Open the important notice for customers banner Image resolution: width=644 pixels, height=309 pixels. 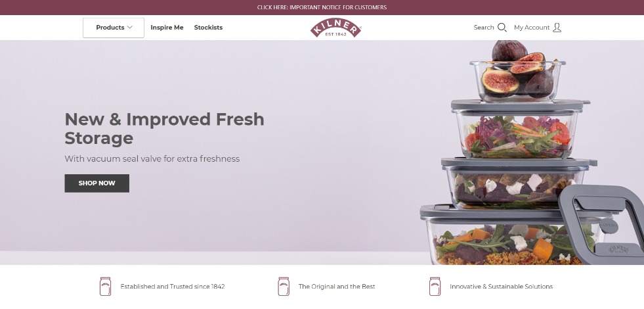point(322,7)
